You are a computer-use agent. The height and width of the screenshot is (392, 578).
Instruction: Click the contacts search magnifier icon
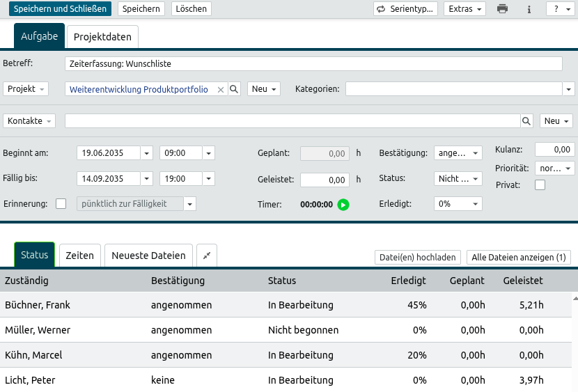527,121
